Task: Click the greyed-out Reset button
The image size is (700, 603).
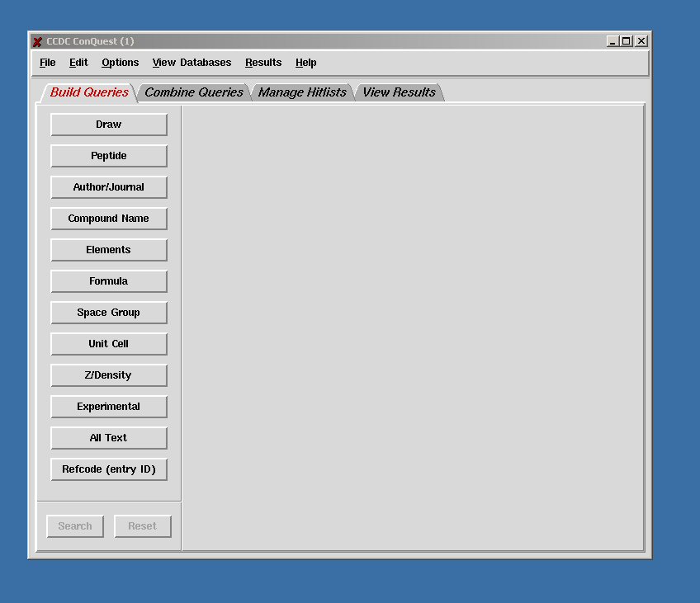Action: 143,526
